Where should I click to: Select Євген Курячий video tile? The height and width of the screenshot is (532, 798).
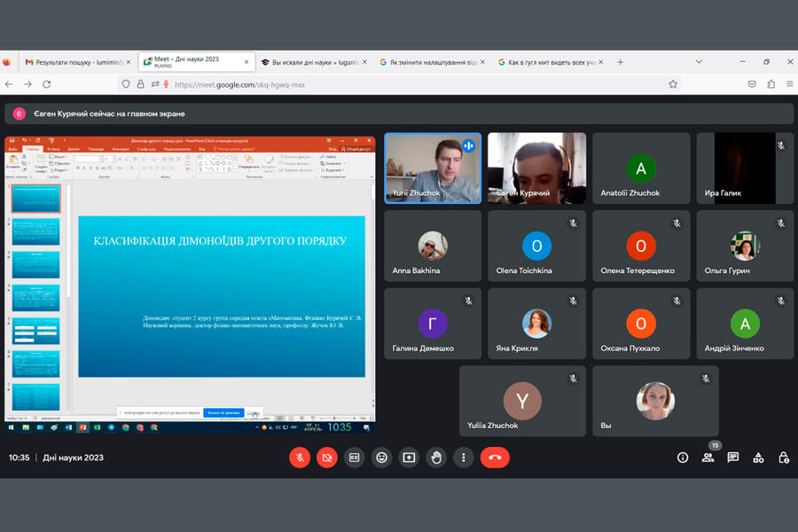tap(537, 168)
